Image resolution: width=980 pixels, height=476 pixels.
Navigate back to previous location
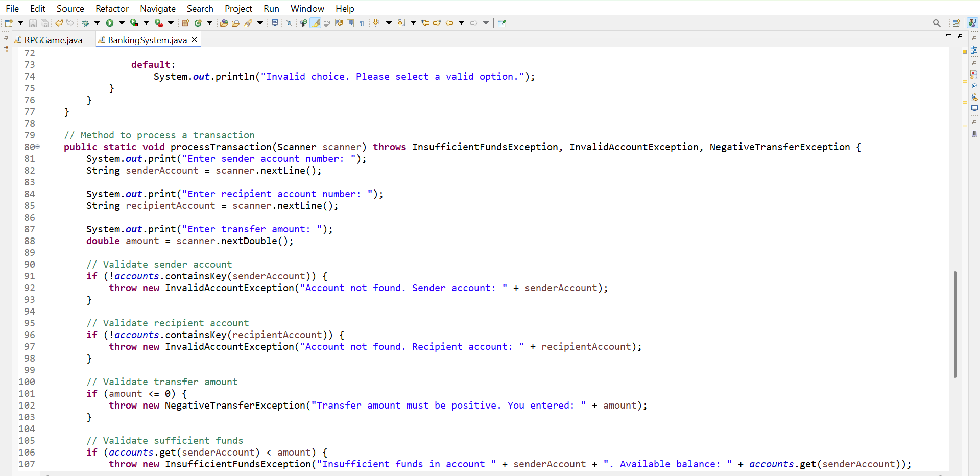pos(449,23)
